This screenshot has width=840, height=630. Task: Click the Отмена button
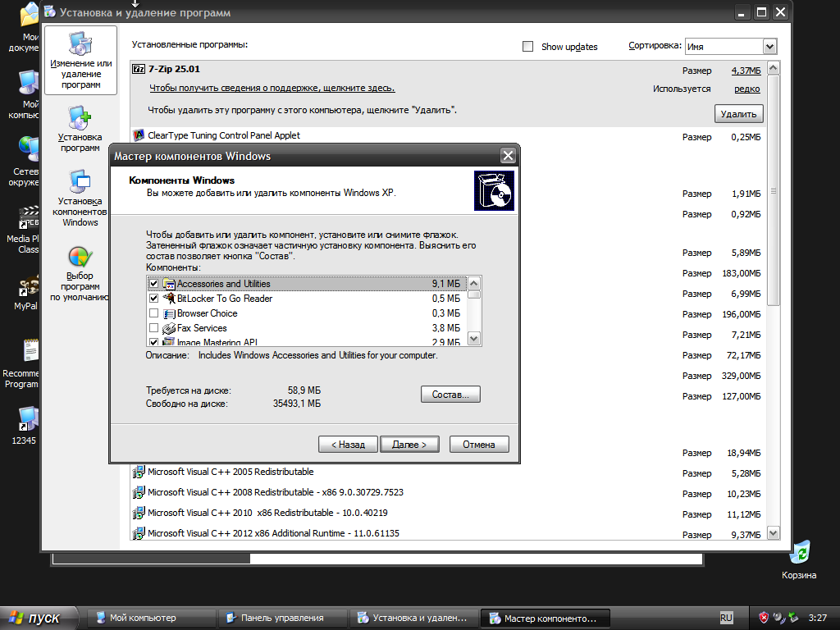pos(479,444)
